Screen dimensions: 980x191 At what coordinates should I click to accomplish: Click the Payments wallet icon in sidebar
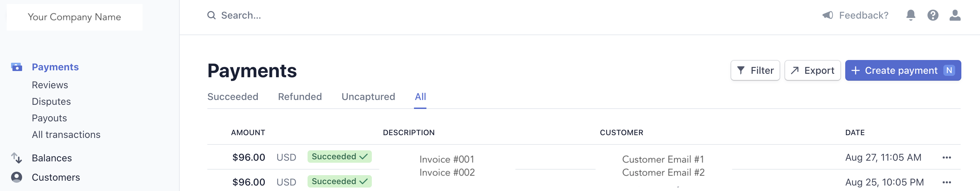16,67
